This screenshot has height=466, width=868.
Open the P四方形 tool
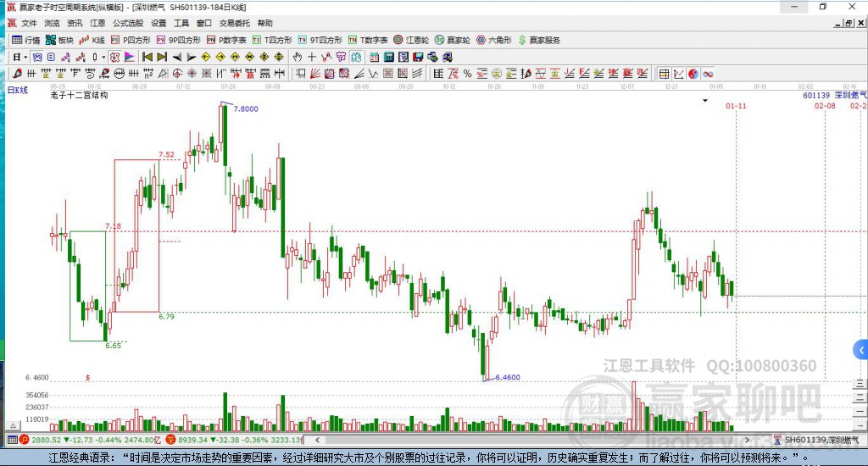tap(131, 40)
